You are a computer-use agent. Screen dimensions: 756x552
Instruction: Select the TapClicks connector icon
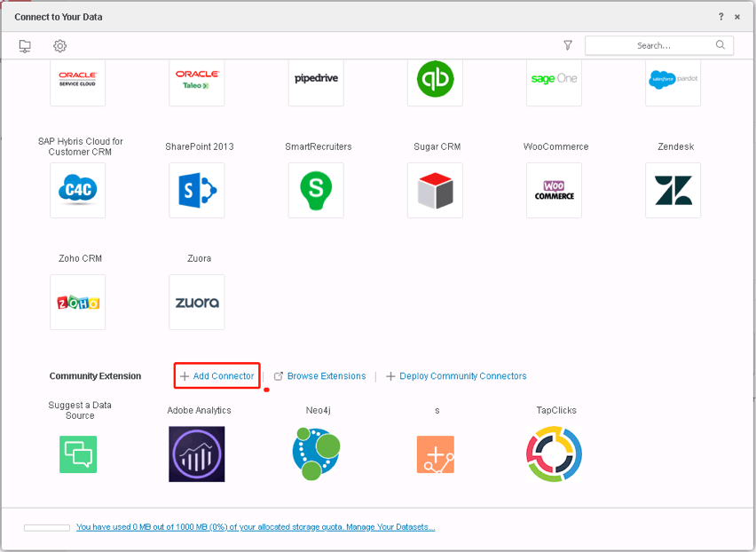[554, 453]
